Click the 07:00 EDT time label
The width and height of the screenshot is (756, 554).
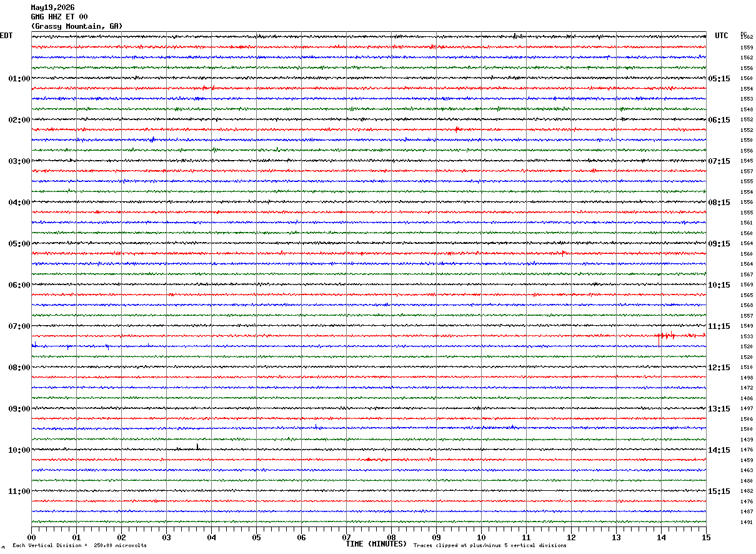tap(19, 326)
